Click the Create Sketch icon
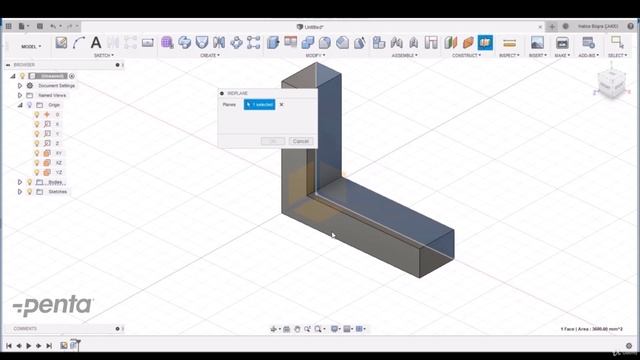Screen dimensions: 640x360 pos(61,42)
